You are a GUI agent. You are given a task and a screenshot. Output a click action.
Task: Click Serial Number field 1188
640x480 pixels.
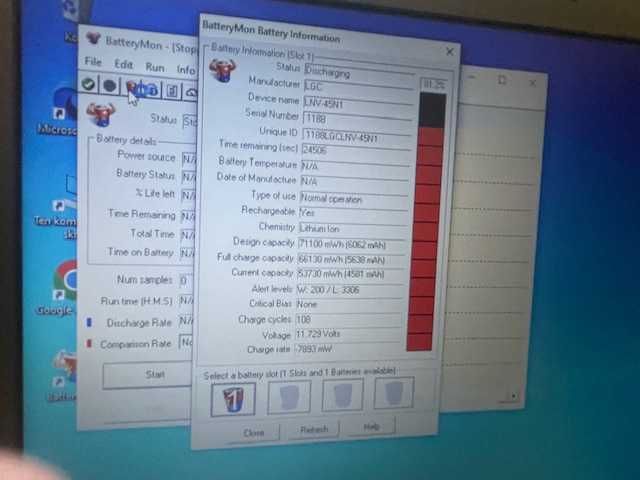357,119
